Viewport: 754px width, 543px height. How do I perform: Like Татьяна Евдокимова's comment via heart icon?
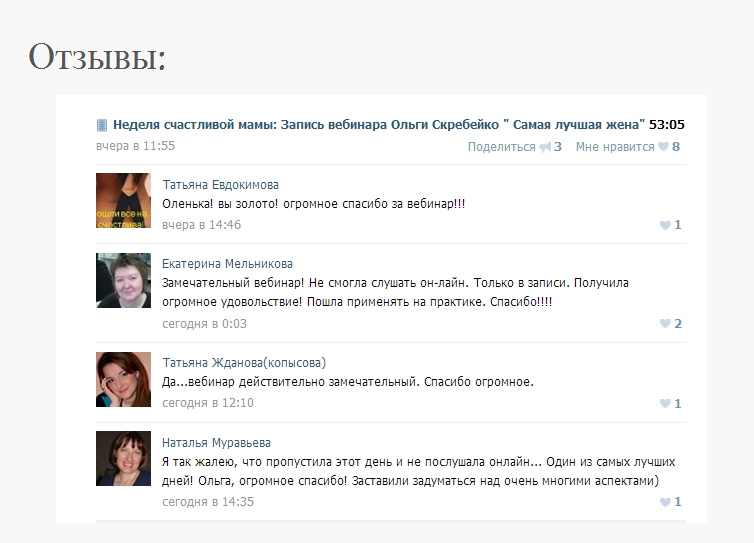point(665,225)
